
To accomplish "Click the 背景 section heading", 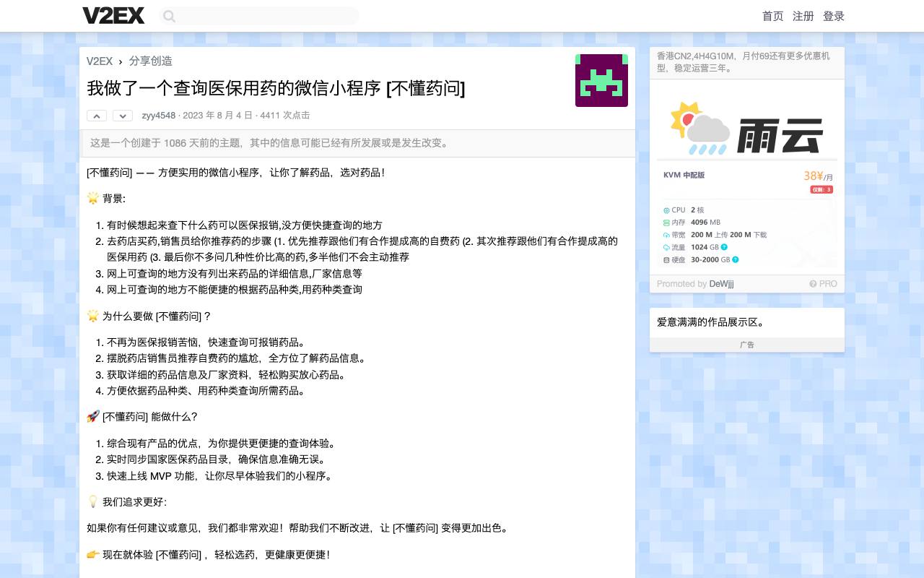I will click(x=106, y=199).
